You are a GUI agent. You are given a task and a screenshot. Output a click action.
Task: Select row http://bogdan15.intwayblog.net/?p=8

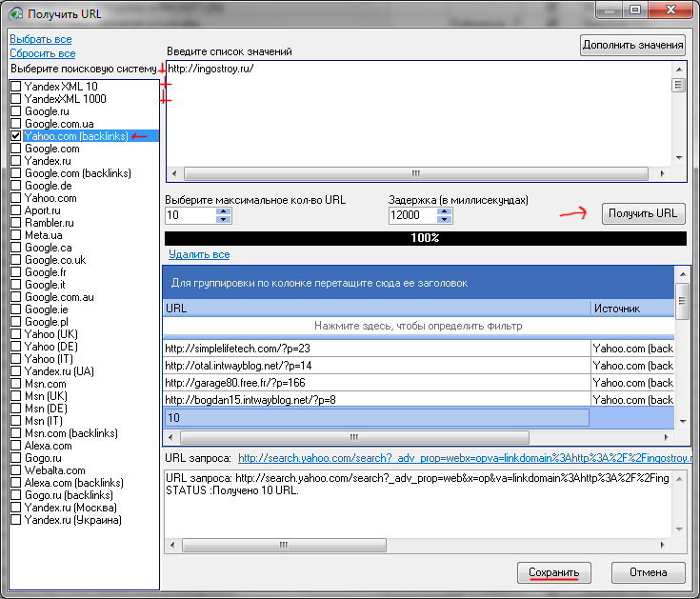pyautogui.click(x=377, y=400)
